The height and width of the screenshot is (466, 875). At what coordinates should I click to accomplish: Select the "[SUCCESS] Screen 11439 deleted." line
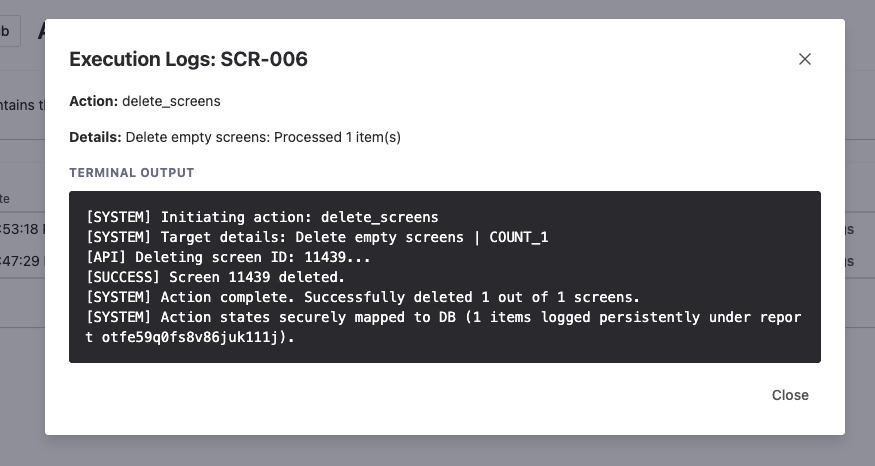(x=216, y=277)
